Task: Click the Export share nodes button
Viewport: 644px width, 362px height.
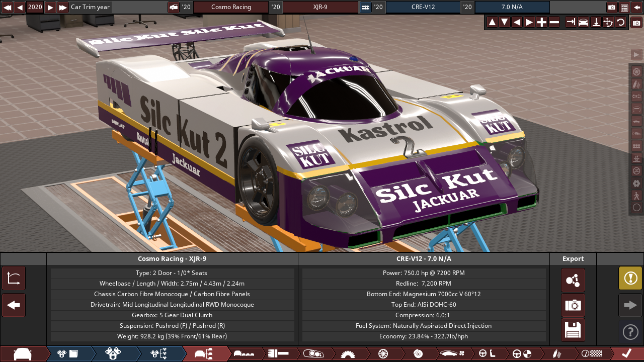Action: (573, 280)
